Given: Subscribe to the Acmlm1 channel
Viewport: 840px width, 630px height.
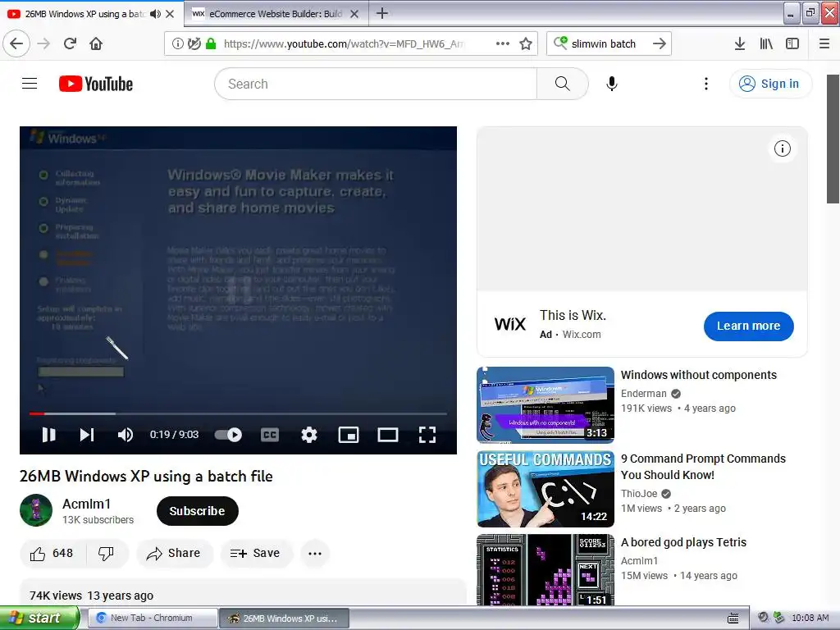Looking at the screenshot, I should point(197,511).
